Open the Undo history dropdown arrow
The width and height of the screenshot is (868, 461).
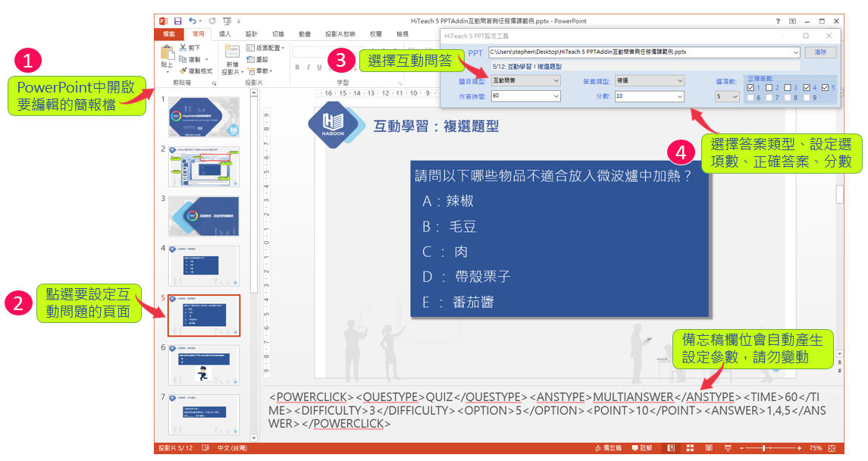tap(200, 21)
